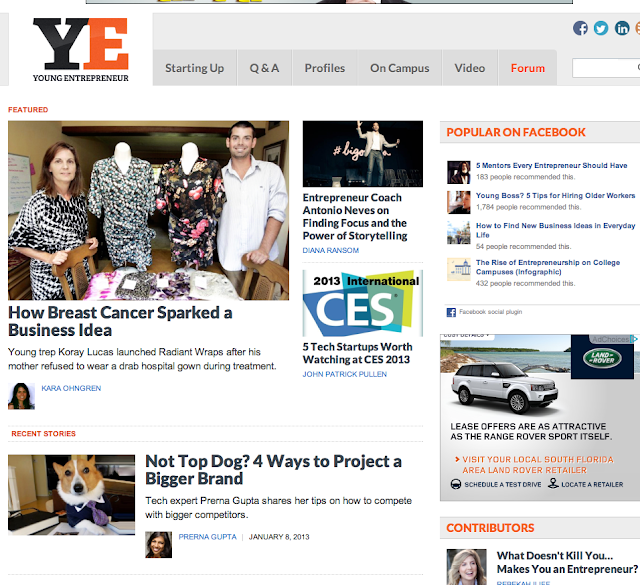640x585 pixels.
Task: Click the Recent Stories section label
Action: click(x=43, y=434)
